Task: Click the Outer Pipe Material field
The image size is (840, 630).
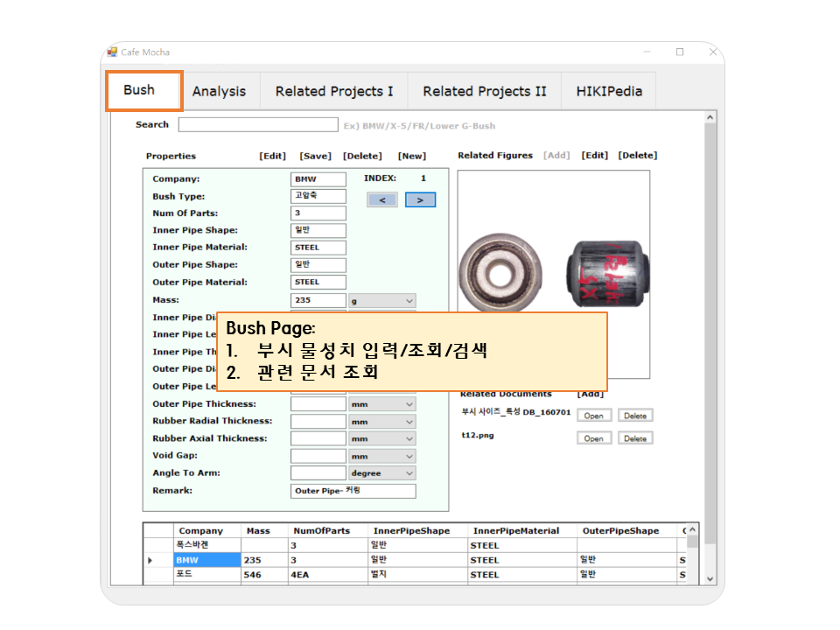Action: (318, 282)
